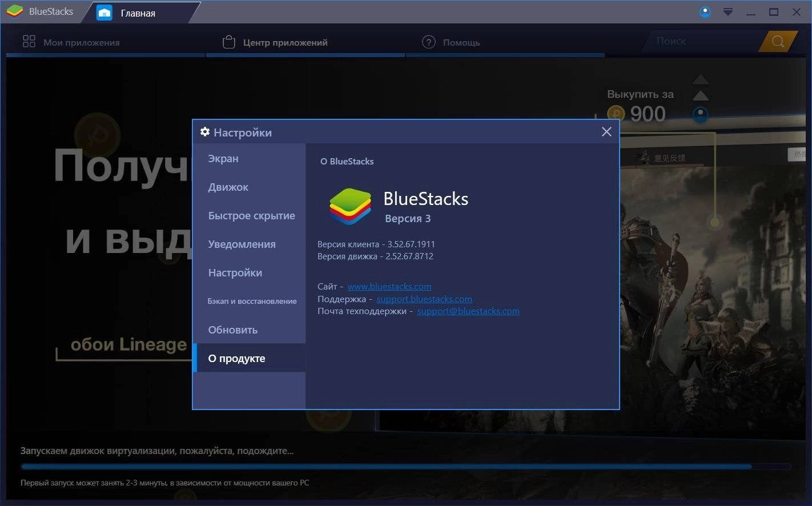Viewport: 812px width, 506px height.
Task: Click the Мои приложения grid icon
Action: (29, 41)
